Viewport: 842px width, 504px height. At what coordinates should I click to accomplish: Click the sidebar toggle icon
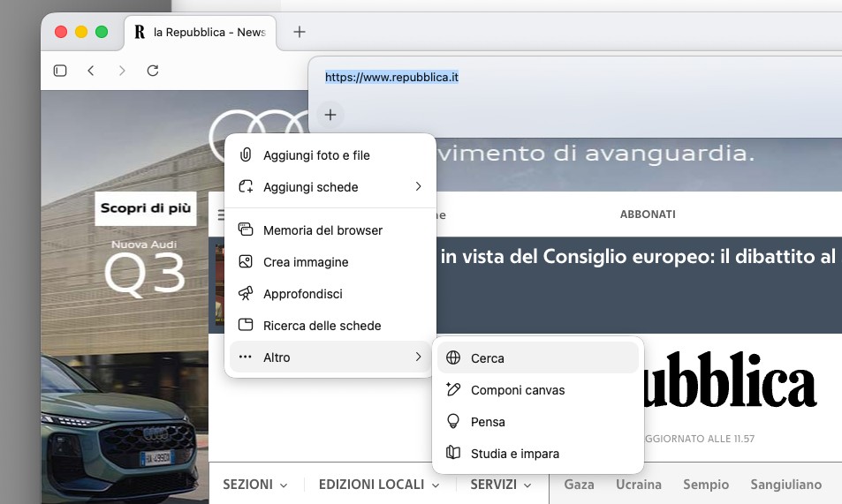[60, 71]
